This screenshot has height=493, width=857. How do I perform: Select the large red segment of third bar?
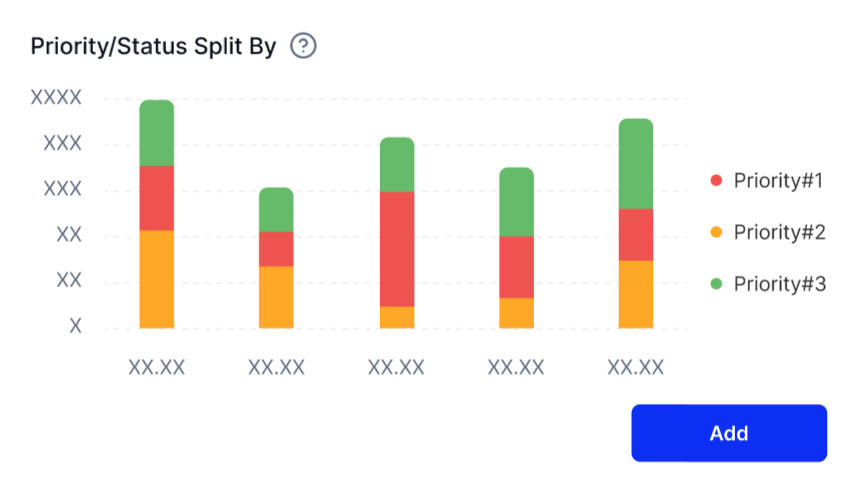pyautogui.click(x=397, y=249)
